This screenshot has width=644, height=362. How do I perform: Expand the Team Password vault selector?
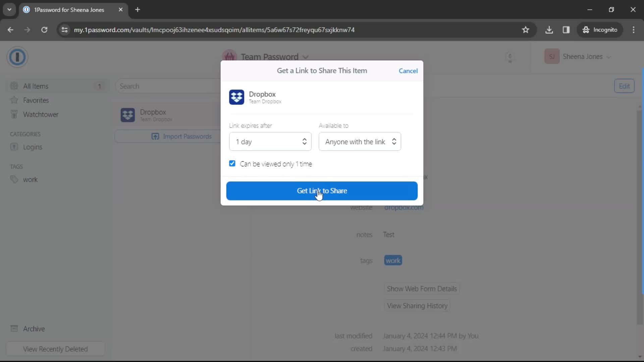pos(306,57)
